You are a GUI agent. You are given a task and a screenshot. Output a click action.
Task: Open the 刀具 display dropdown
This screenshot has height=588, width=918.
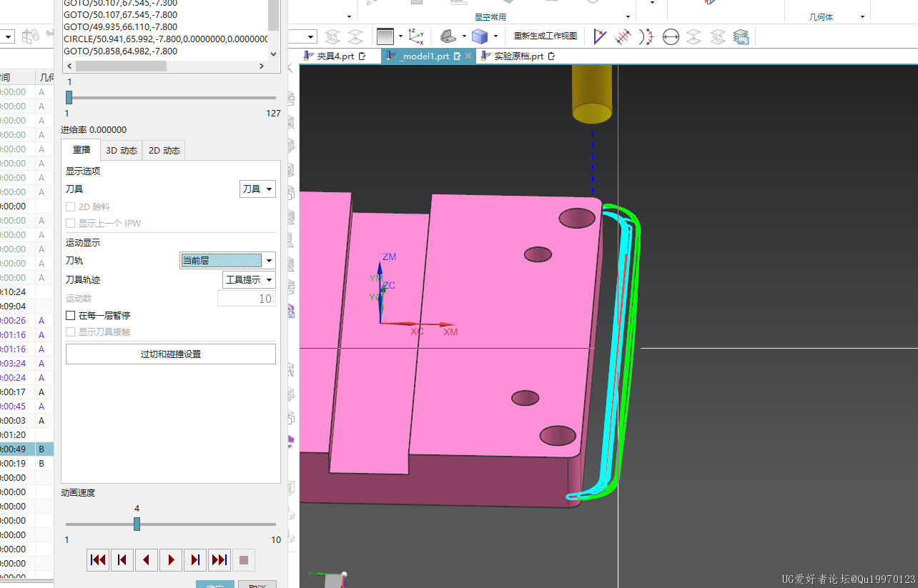257,189
